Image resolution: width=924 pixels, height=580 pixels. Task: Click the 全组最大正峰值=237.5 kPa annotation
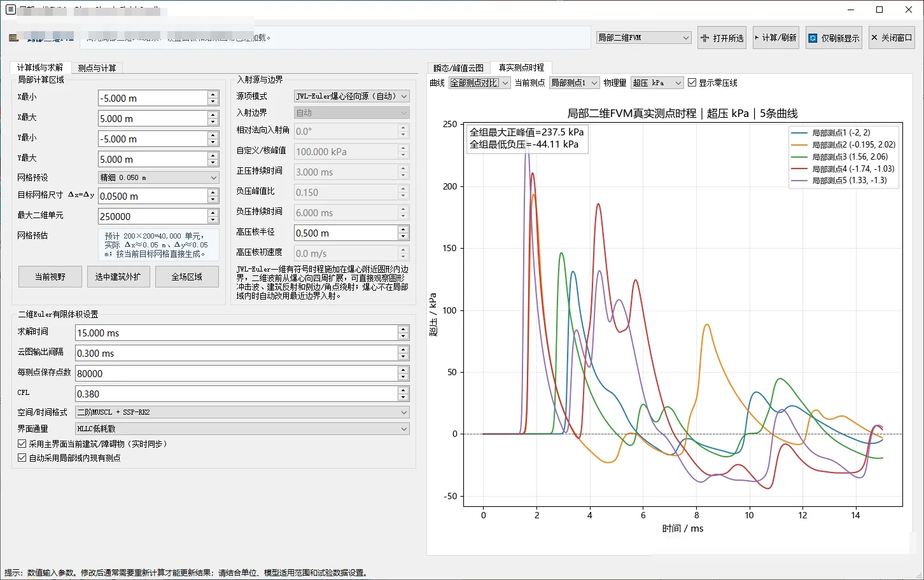527,132
